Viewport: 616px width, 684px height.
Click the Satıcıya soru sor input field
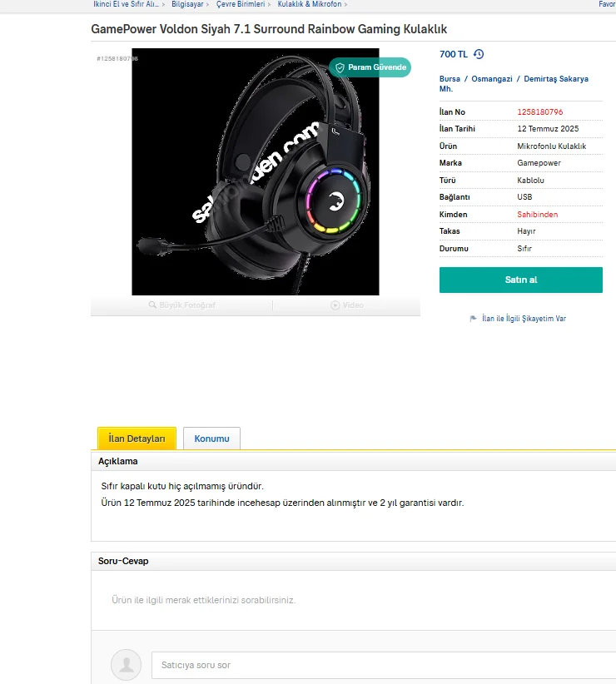pos(383,665)
